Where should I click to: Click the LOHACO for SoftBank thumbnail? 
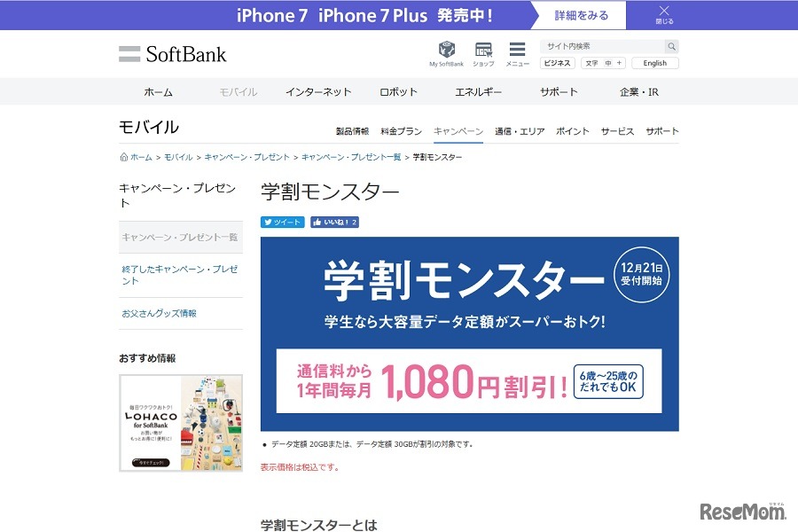(181, 423)
